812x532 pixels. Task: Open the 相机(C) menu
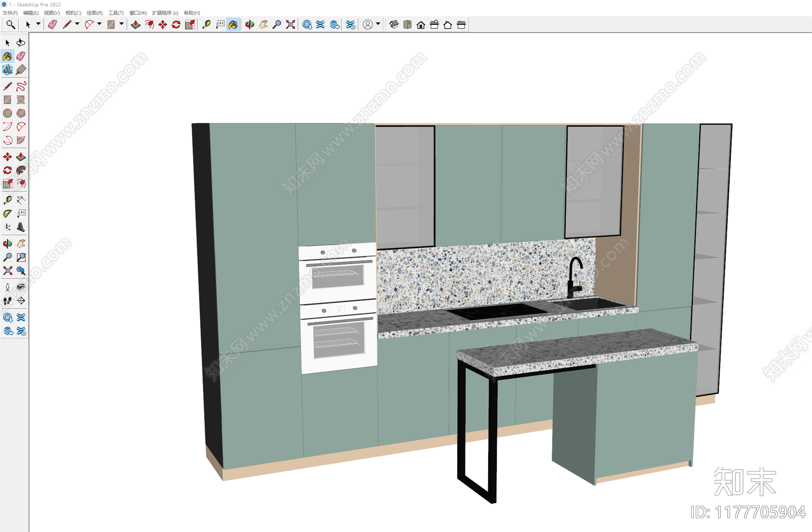tap(73, 13)
